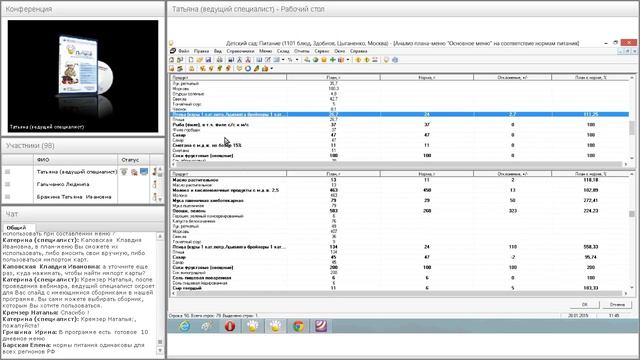Click the red webcam status icon for Татьяна

point(134,172)
